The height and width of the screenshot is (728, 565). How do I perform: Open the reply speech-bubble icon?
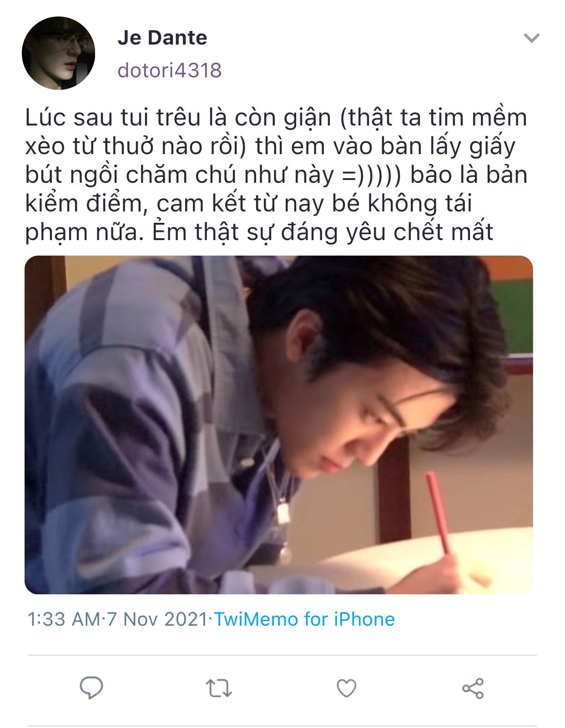click(91, 688)
